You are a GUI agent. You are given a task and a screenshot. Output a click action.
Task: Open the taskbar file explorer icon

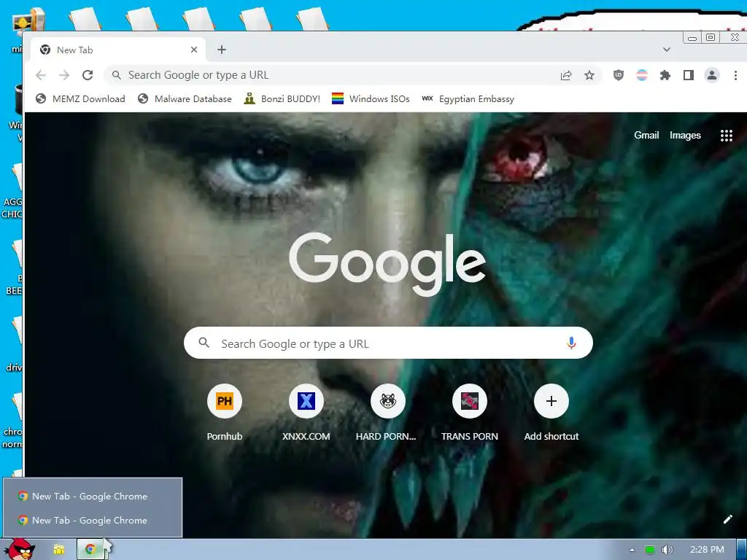click(59, 550)
